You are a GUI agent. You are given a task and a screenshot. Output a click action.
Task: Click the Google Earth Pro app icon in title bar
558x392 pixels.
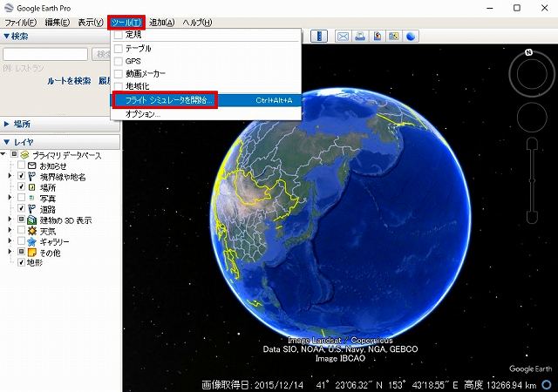pyautogui.click(x=9, y=8)
